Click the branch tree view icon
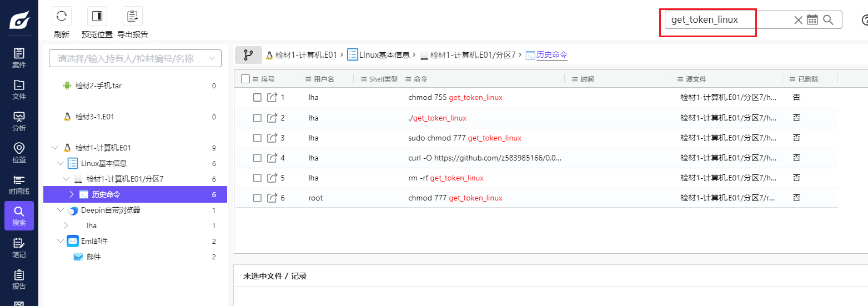 coord(248,55)
